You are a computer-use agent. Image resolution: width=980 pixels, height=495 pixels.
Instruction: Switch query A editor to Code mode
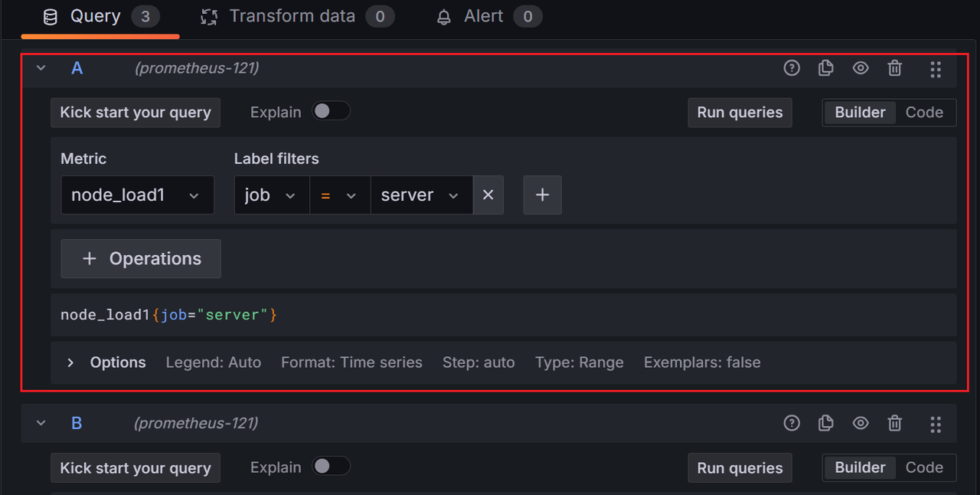click(924, 112)
